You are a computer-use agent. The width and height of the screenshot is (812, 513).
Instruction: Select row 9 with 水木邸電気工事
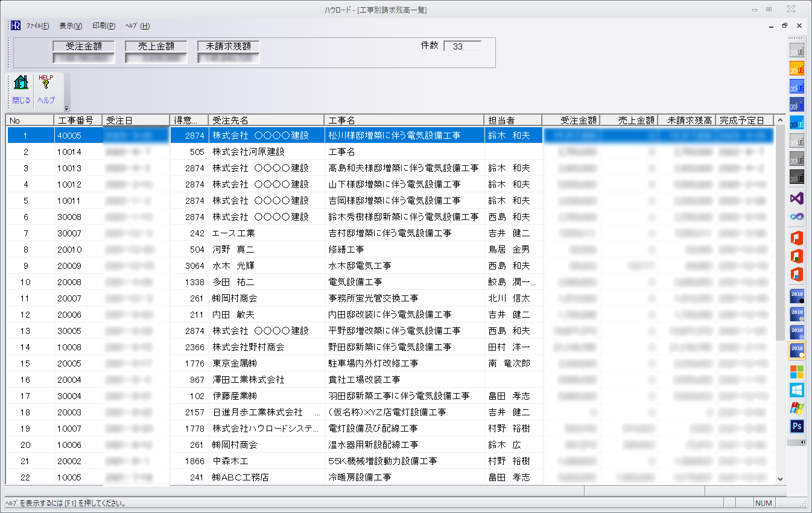359,266
